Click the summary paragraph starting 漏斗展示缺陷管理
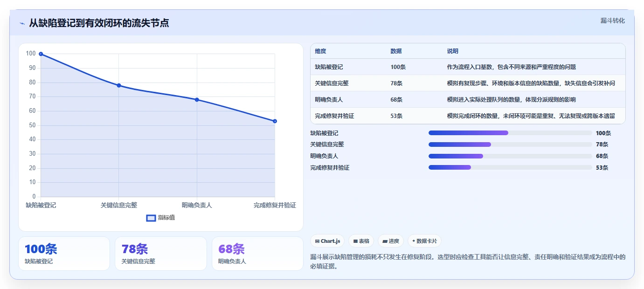The image size is (644, 289). pos(468,261)
